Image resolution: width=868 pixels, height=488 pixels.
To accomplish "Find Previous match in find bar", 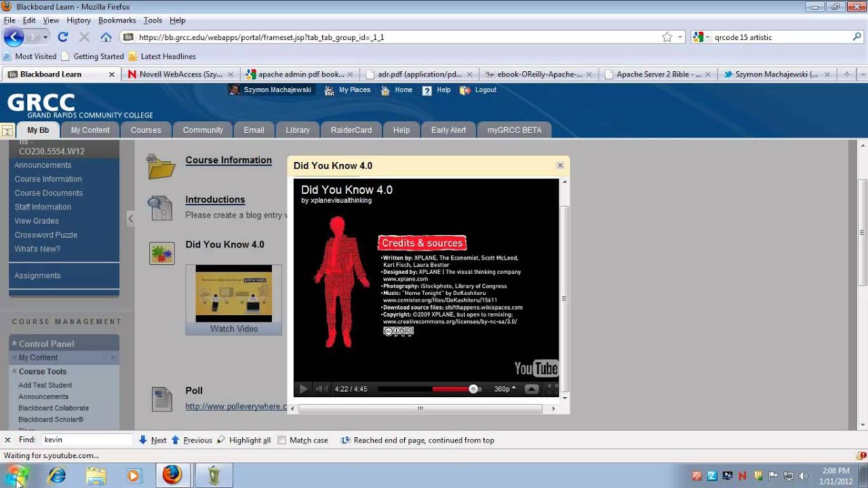I will (191, 440).
